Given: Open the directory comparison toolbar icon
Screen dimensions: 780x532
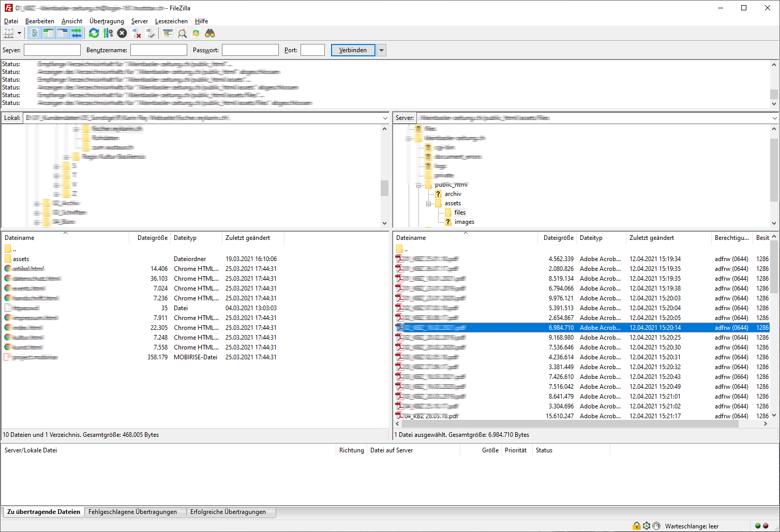Looking at the screenshot, I should [x=168, y=34].
